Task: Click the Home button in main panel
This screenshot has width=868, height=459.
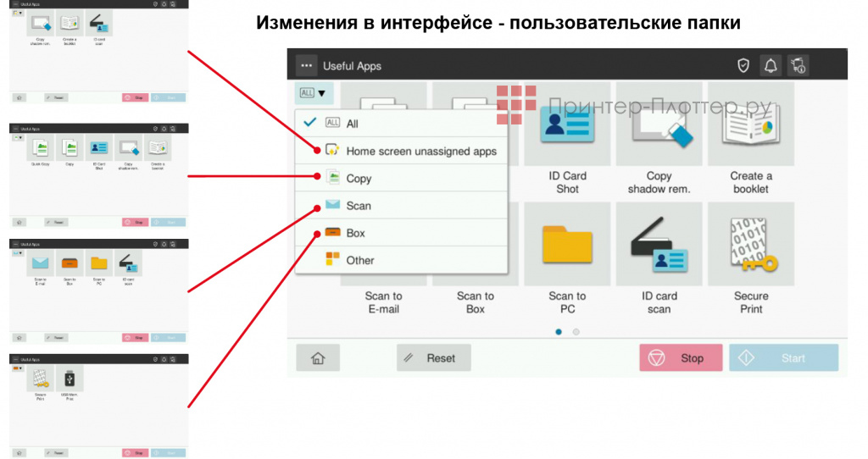Action: pos(318,358)
